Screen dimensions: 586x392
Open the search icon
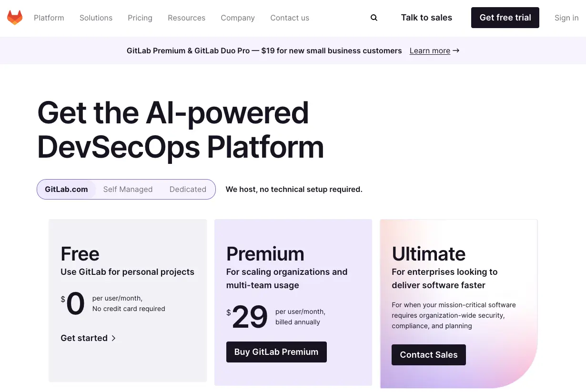tap(374, 17)
